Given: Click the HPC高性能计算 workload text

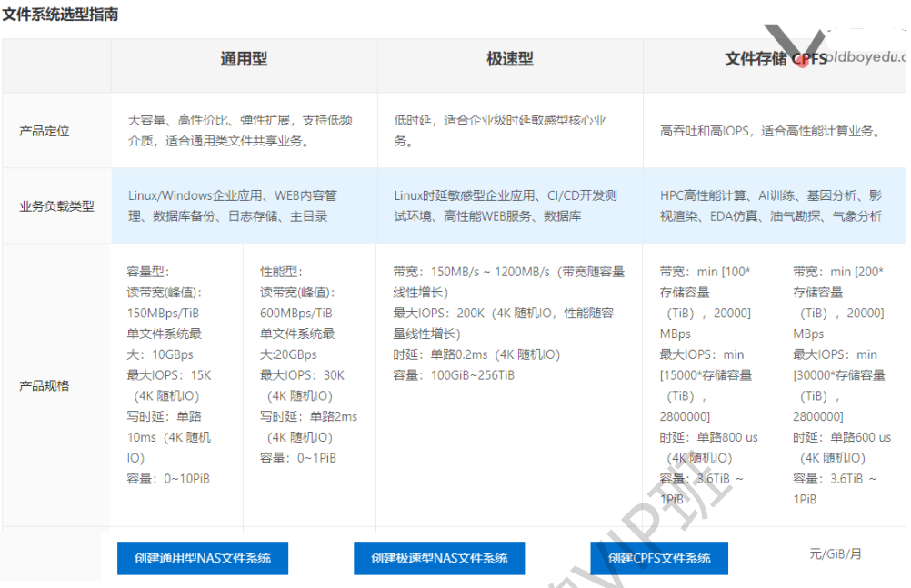Looking at the screenshot, I should [x=770, y=205].
